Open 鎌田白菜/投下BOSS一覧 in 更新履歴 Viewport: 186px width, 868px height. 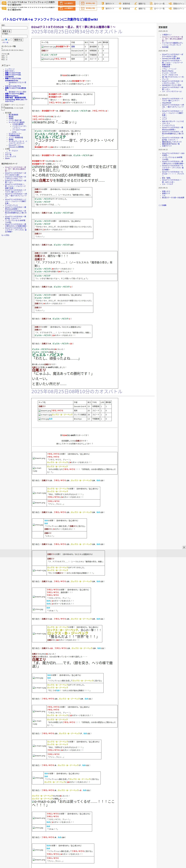pos(171,144)
